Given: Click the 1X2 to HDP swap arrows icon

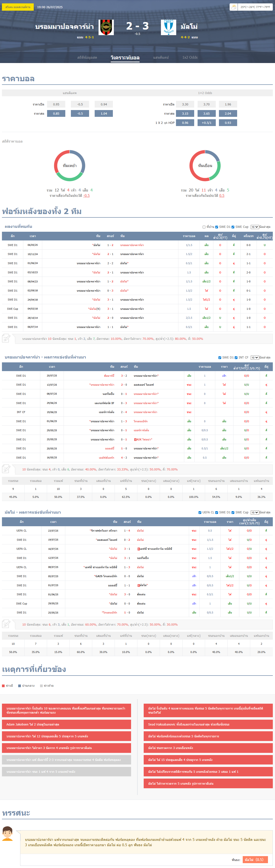Looking at the screenshot, I should (x=166, y=123).
